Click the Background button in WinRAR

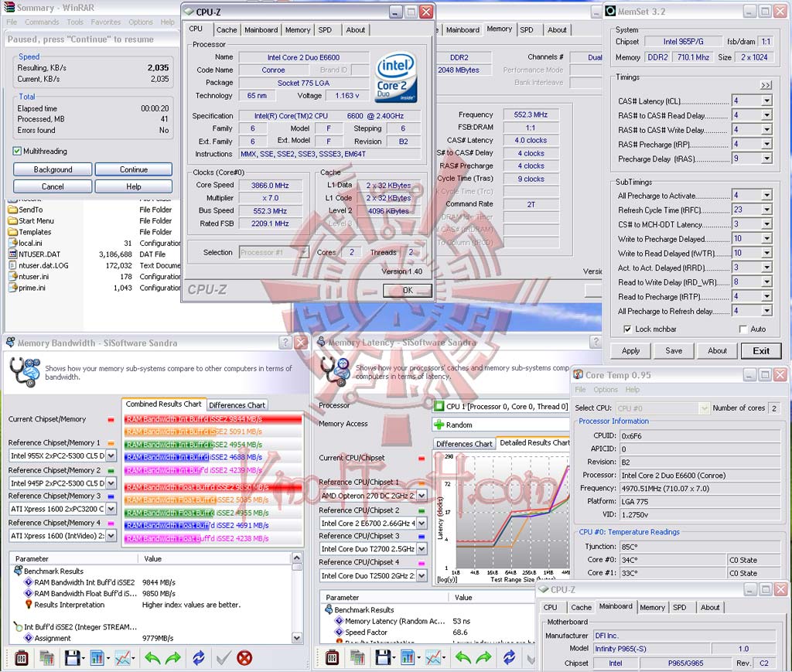(x=53, y=169)
